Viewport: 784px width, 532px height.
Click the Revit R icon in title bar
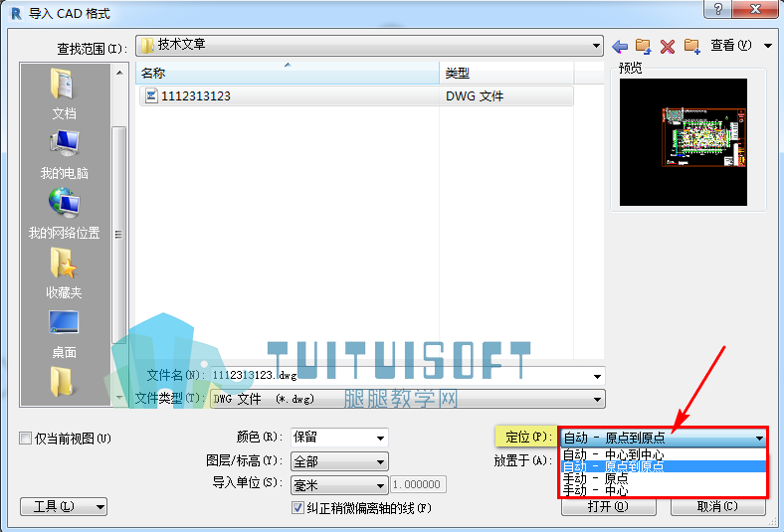pos(17,14)
